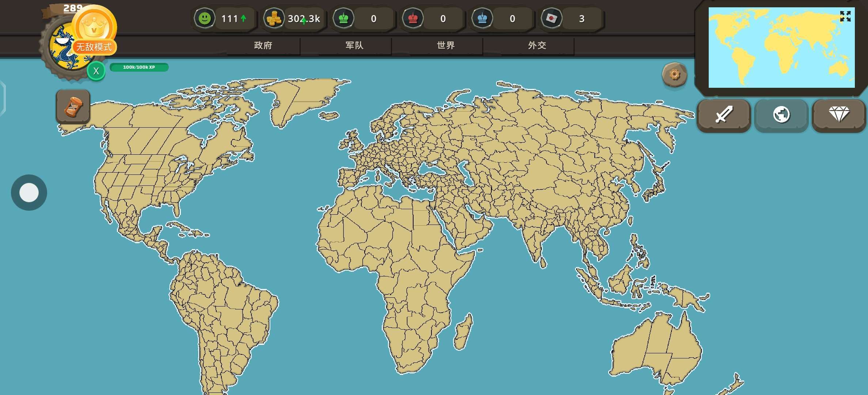Click the green smiley happiness icon
868x395 pixels.
(205, 18)
